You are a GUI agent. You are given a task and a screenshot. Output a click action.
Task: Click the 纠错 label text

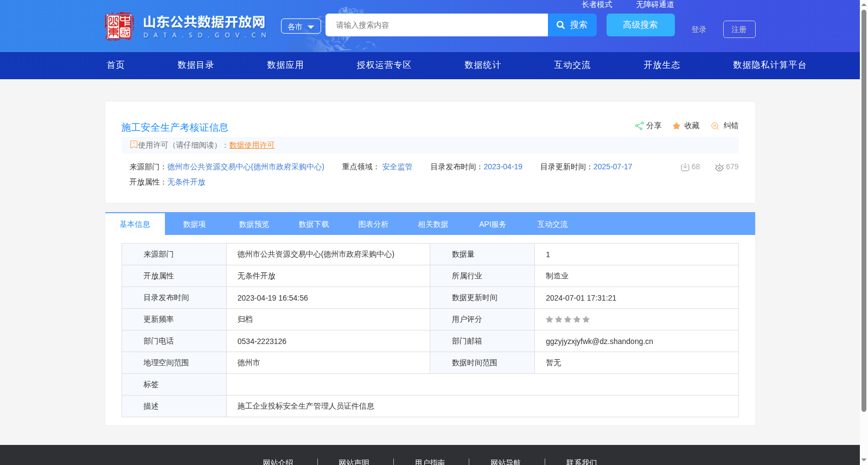731,125
